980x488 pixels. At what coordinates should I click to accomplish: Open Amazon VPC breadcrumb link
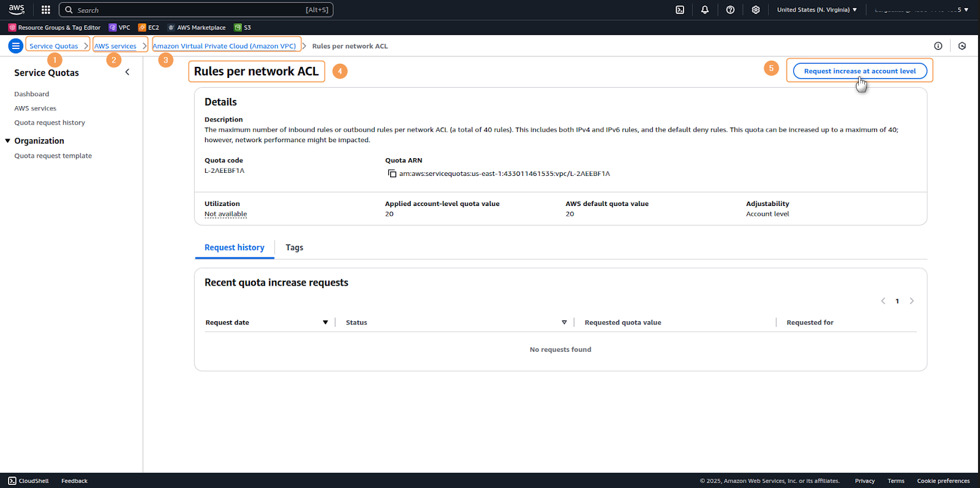224,46
